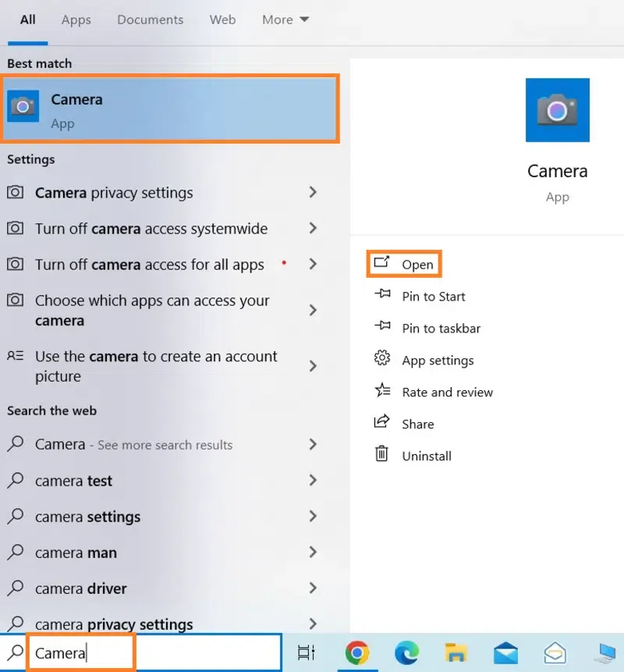The height and width of the screenshot is (672, 624).
Task: Expand arrow for camera access for all apps
Action: click(313, 264)
